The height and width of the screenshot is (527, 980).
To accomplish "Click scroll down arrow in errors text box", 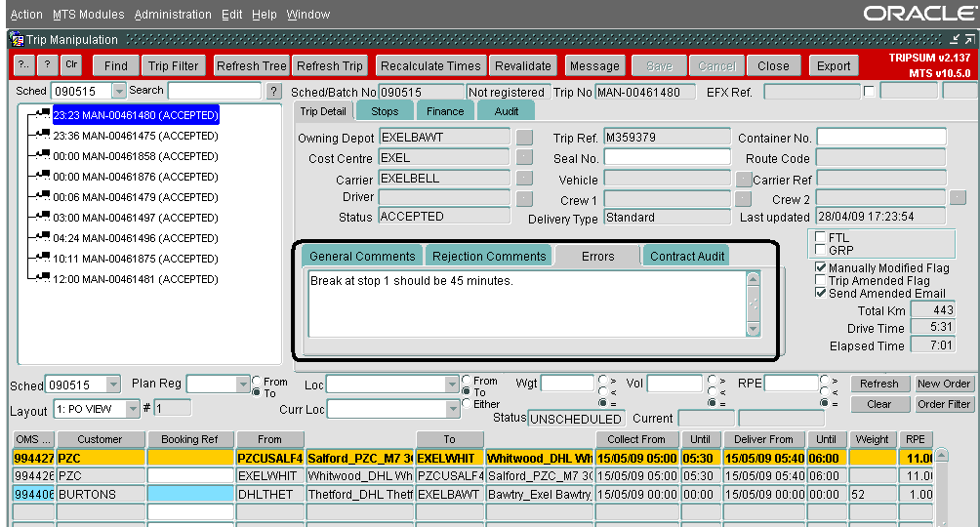I will (x=754, y=329).
